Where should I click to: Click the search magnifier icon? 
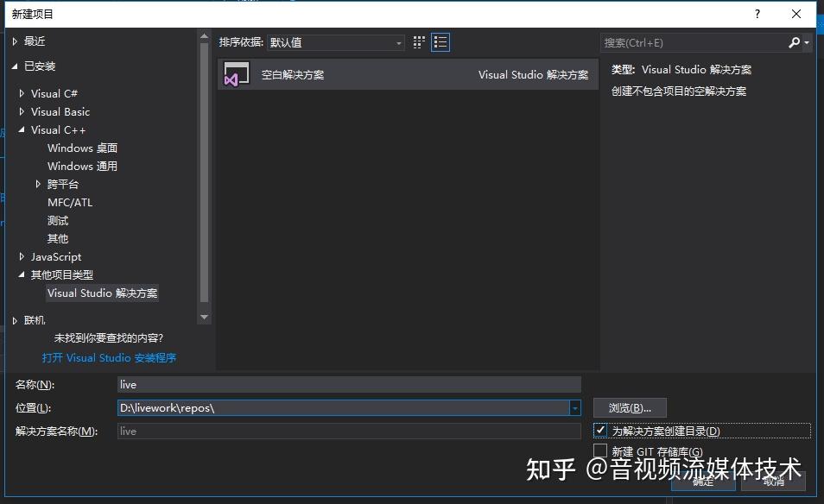click(794, 42)
